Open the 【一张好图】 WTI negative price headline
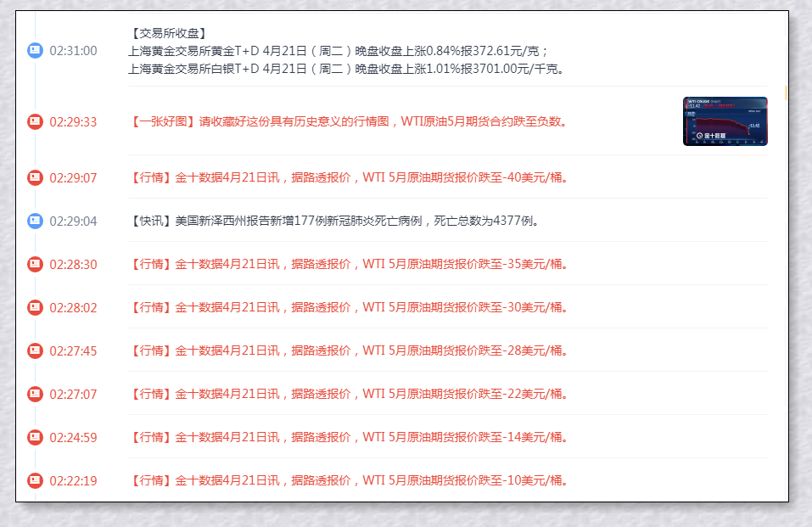812x527 pixels. click(x=350, y=121)
